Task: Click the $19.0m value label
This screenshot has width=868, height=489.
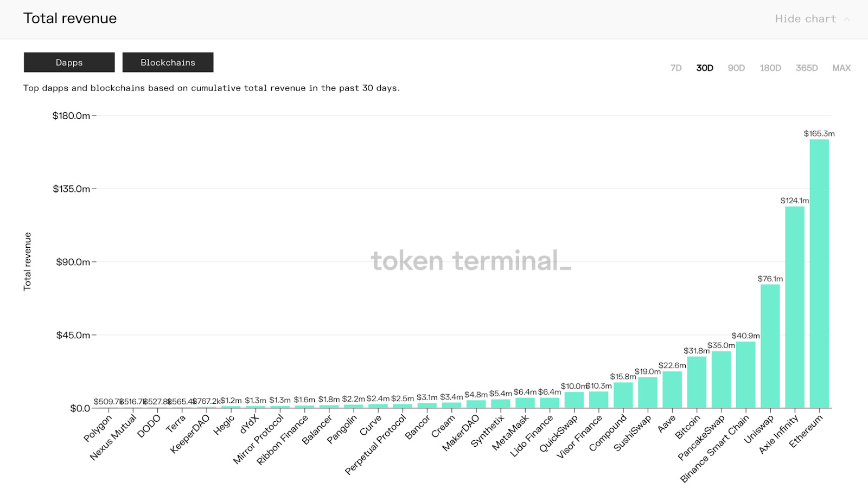Action: (648, 371)
